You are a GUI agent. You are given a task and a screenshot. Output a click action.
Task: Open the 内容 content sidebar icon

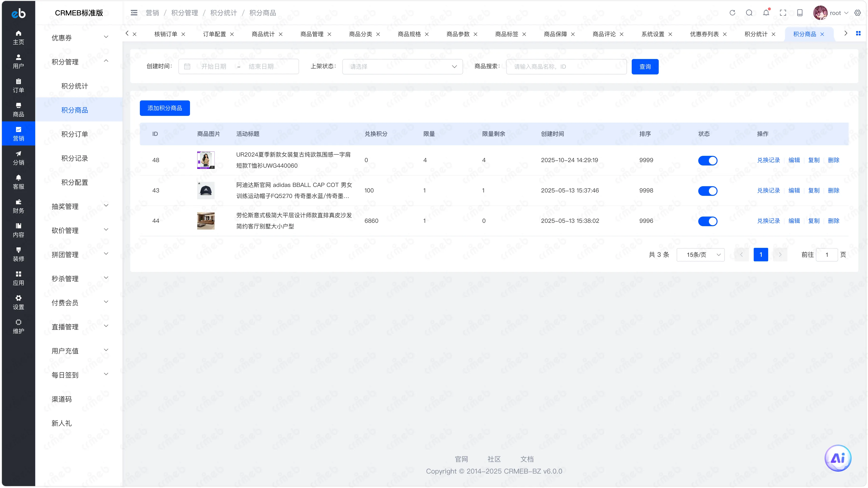[19, 230]
